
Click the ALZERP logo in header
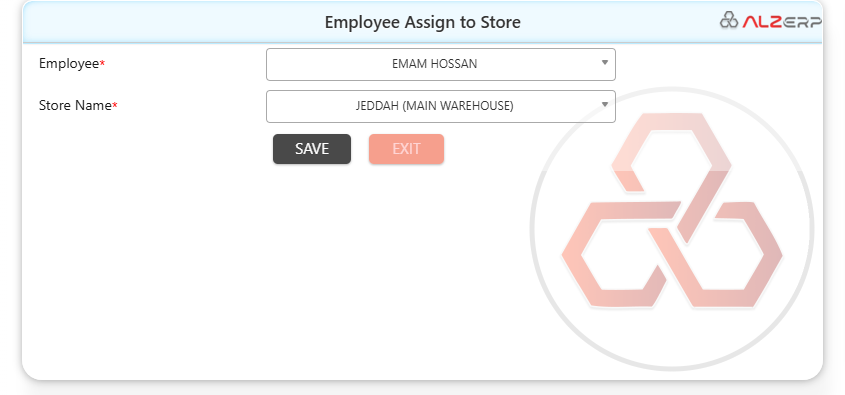pyautogui.click(x=770, y=20)
